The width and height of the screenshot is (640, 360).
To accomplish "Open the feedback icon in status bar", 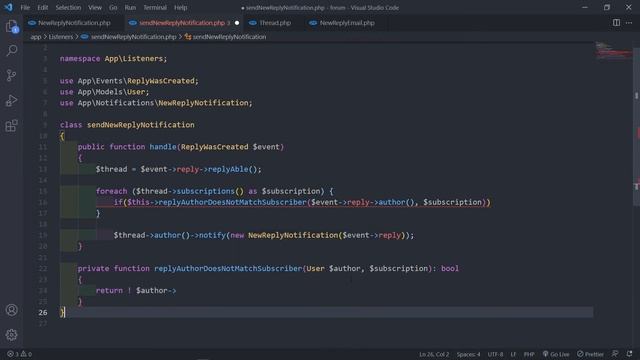I will tap(615, 354).
